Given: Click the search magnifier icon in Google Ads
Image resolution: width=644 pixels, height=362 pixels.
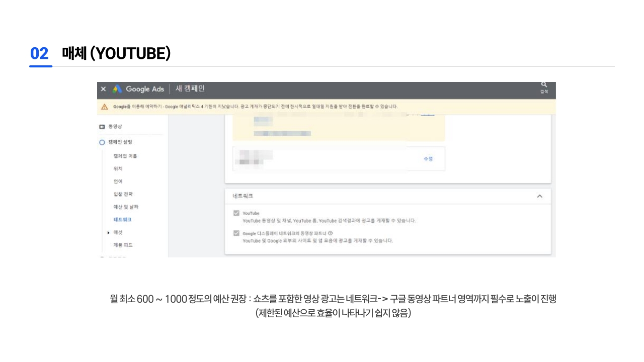Looking at the screenshot, I should (x=544, y=84).
